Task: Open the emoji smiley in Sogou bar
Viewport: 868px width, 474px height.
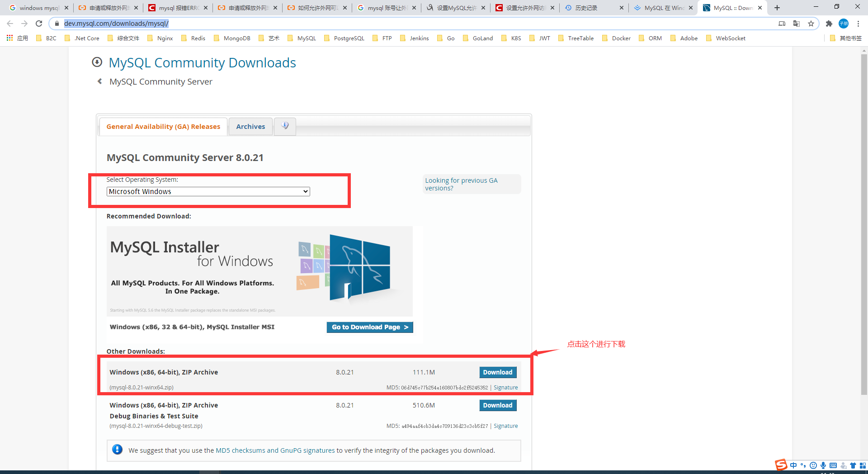Action: pyautogui.click(x=813, y=465)
